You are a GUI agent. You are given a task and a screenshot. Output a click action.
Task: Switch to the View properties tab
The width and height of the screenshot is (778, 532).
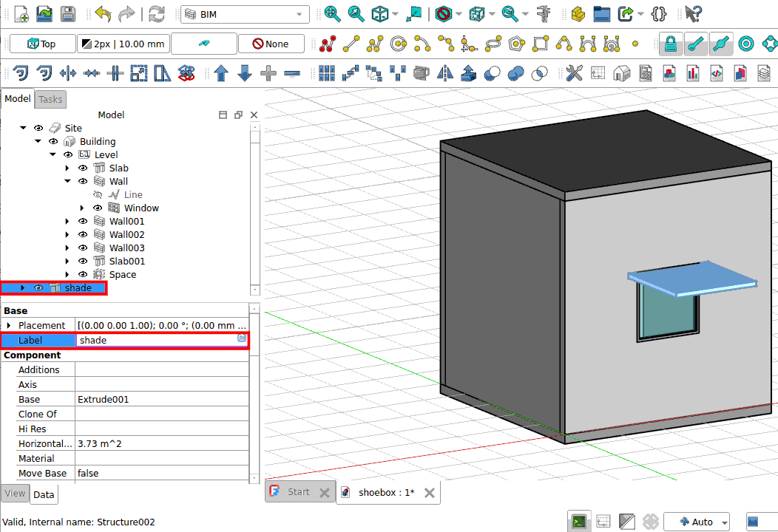pos(15,494)
